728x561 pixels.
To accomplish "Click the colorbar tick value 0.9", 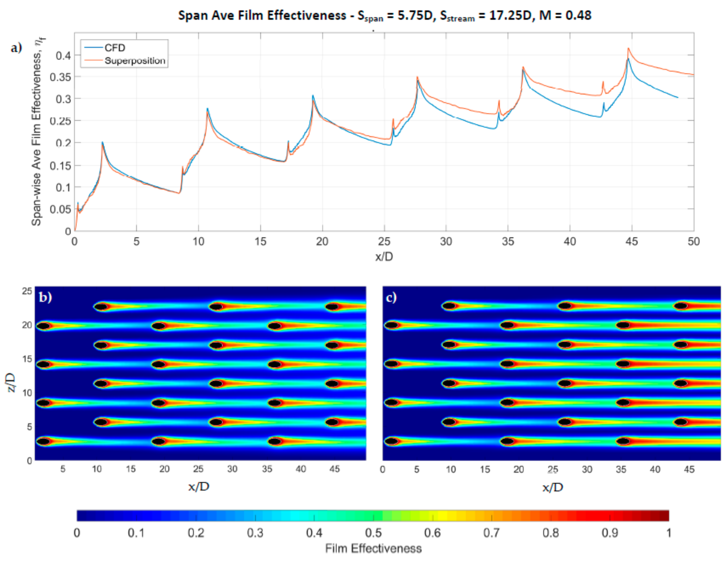I will [610, 533].
